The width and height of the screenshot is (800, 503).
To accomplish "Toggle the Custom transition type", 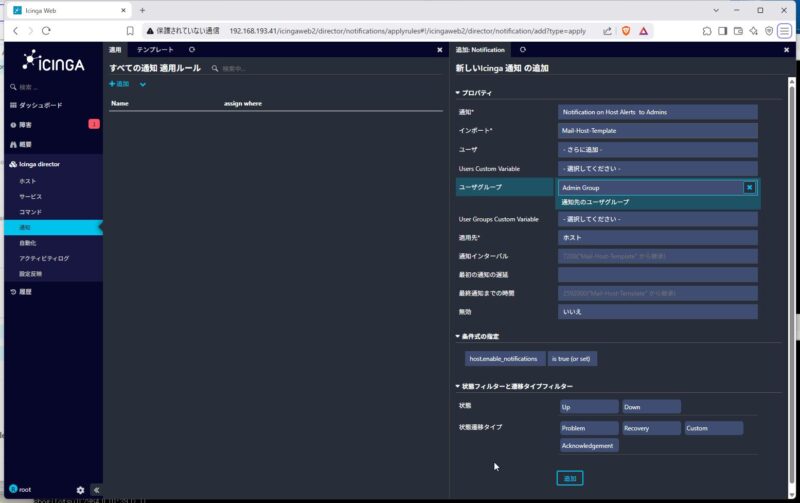I will (x=714, y=428).
